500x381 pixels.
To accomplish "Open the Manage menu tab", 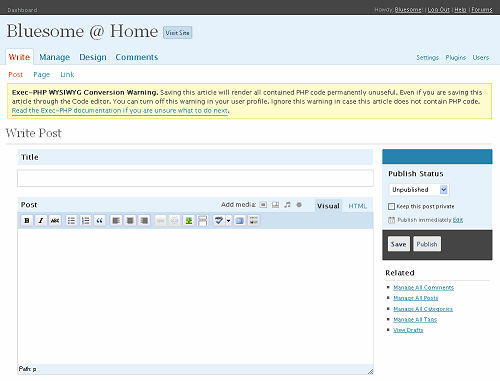I will click(x=54, y=57).
